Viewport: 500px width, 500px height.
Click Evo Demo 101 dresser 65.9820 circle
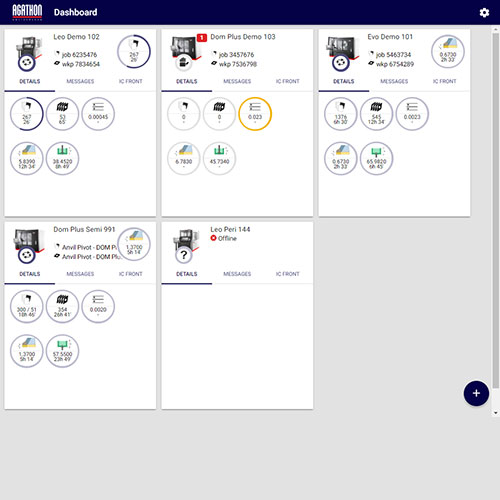[x=376, y=158]
